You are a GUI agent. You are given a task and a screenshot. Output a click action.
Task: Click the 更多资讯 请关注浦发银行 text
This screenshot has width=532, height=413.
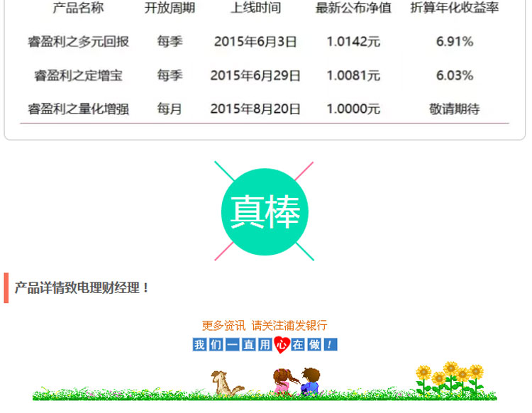coord(265,326)
